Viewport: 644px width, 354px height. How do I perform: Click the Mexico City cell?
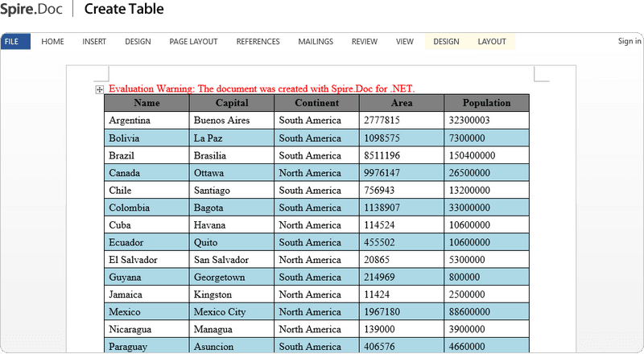click(232, 312)
